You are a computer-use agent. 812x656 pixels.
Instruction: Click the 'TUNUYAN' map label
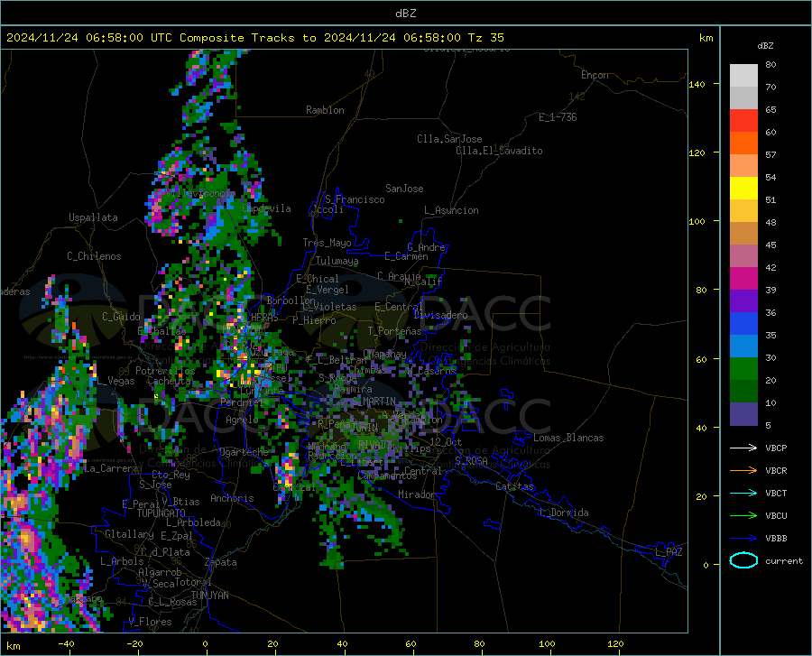(x=209, y=595)
